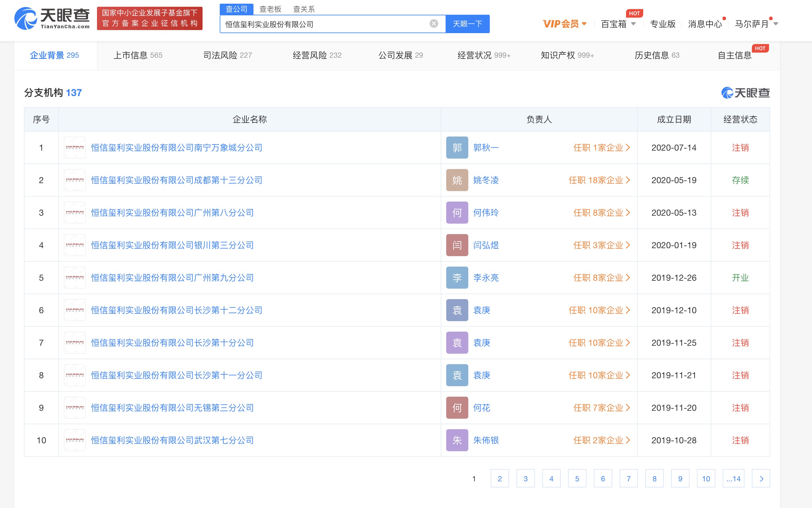Click 袁 avatar in 长沙第十一分公司 row
Screen dimensions: 812x508
coord(457,375)
